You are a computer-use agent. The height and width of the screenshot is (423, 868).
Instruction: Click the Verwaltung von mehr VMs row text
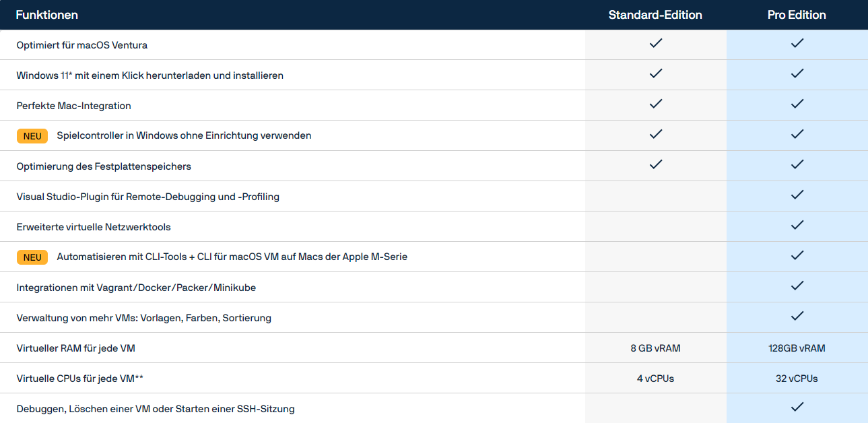pyautogui.click(x=143, y=318)
